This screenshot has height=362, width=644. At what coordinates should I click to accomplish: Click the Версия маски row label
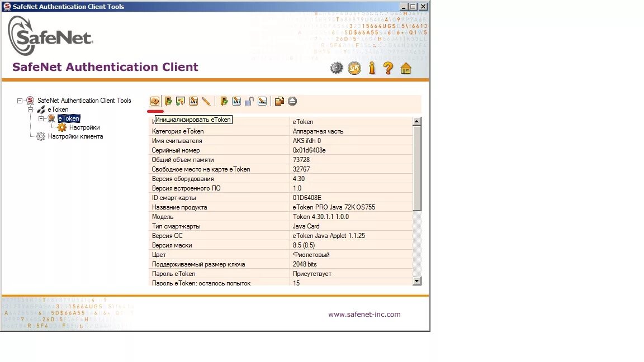pos(172,245)
